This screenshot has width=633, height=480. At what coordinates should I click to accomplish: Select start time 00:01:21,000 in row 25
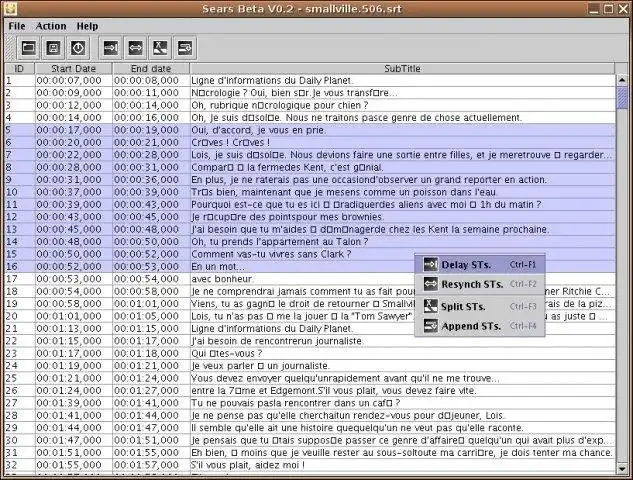point(73,378)
